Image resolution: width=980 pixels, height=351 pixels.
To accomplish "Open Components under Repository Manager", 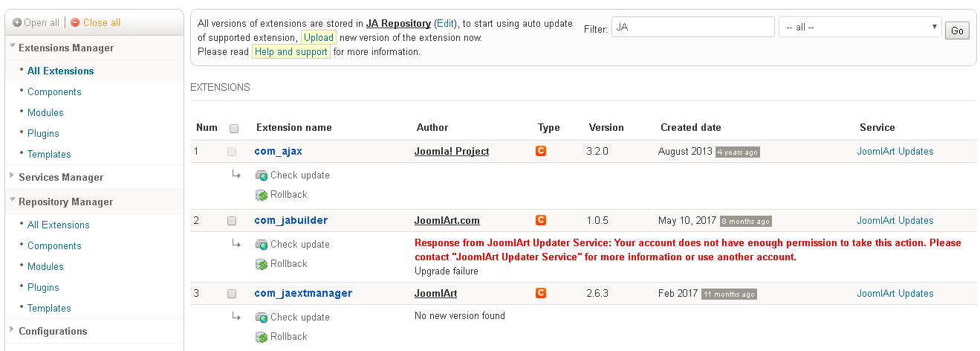I will click(54, 245).
